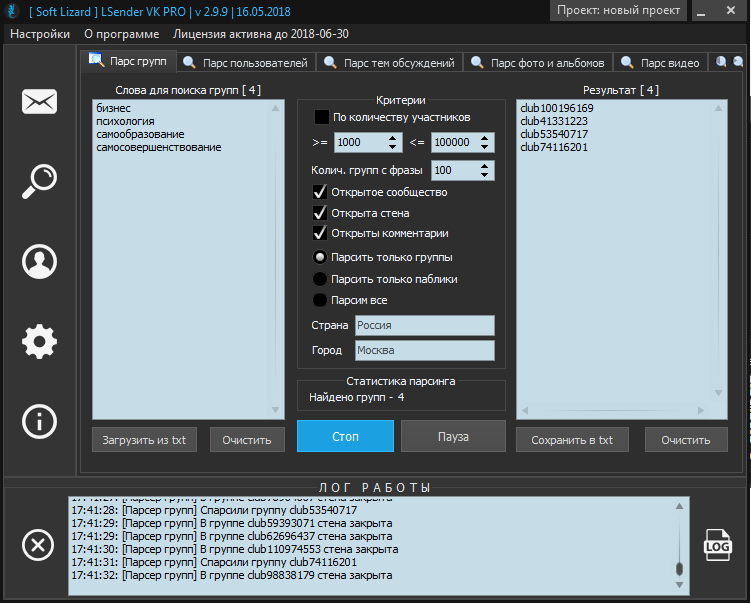Screen dimensions: 751x605
Task: Click result list horizontal scrollbar right arrow
Action: click(701, 410)
